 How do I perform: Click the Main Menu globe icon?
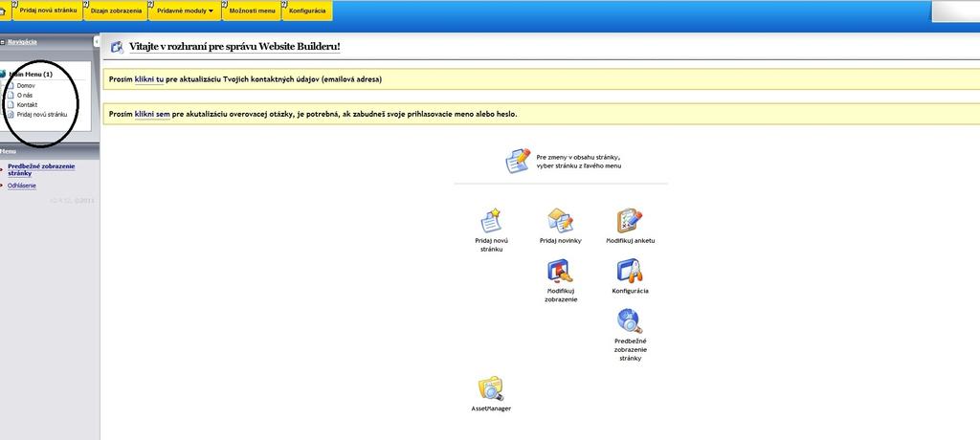3,74
